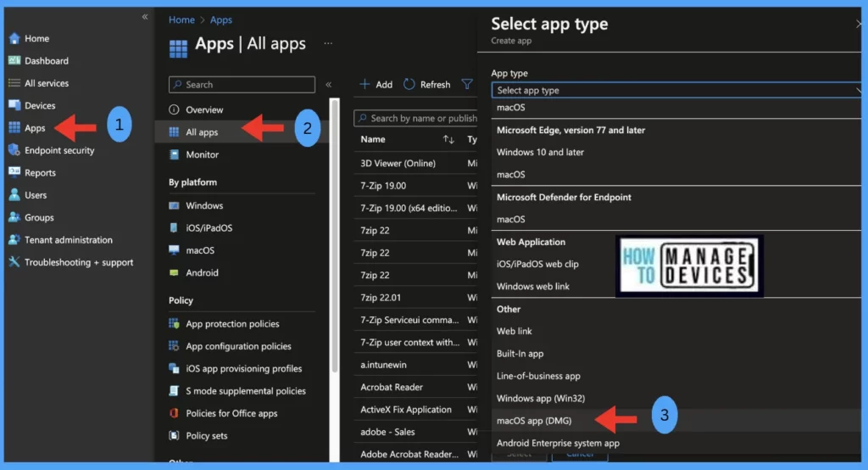The width and height of the screenshot is (868, 470).
Task: Select Windows web link option
Action: [533, 287]
